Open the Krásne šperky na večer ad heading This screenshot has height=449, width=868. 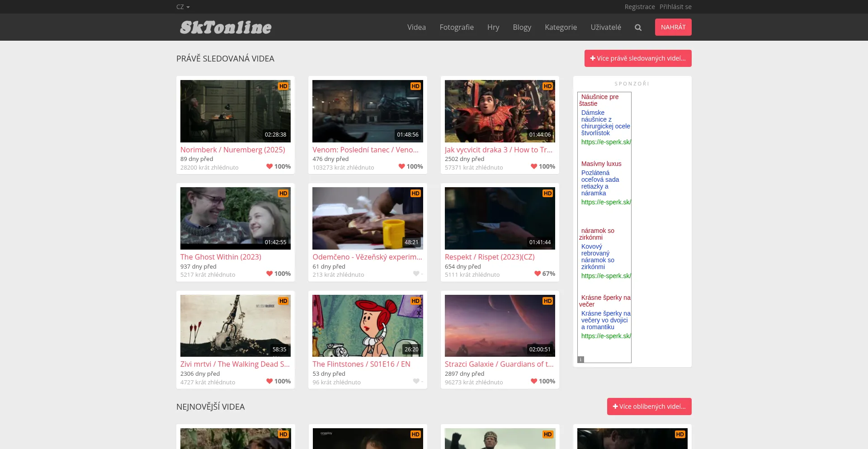point(605,301)
